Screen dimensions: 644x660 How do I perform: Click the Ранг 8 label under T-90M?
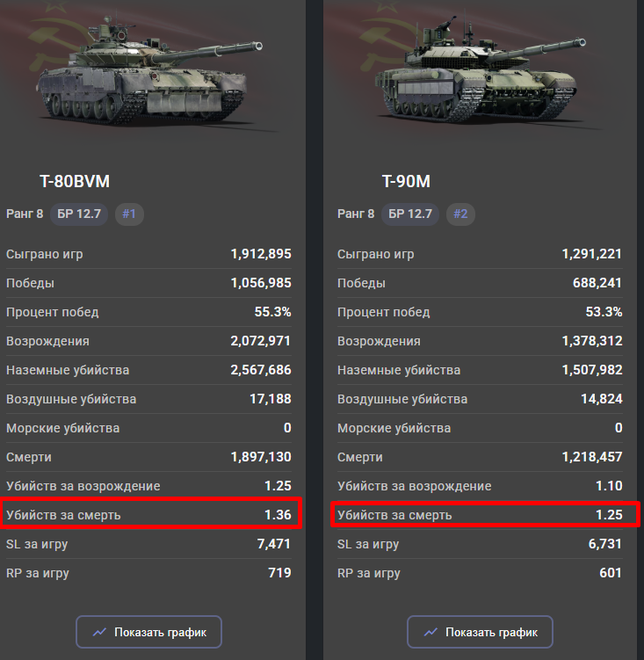coord(356,214)
